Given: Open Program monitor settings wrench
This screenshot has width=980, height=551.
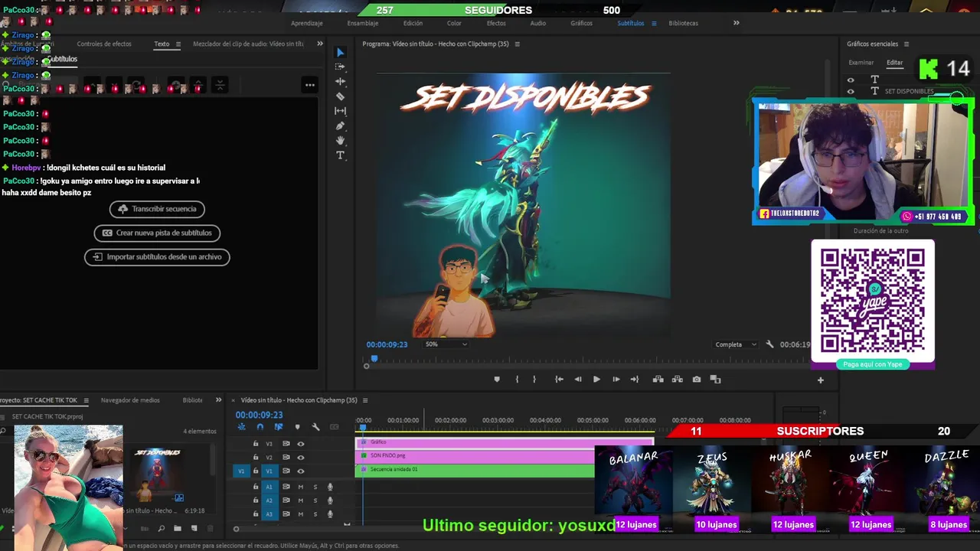Looking at the screenshot, I should [x=770, y=344].
